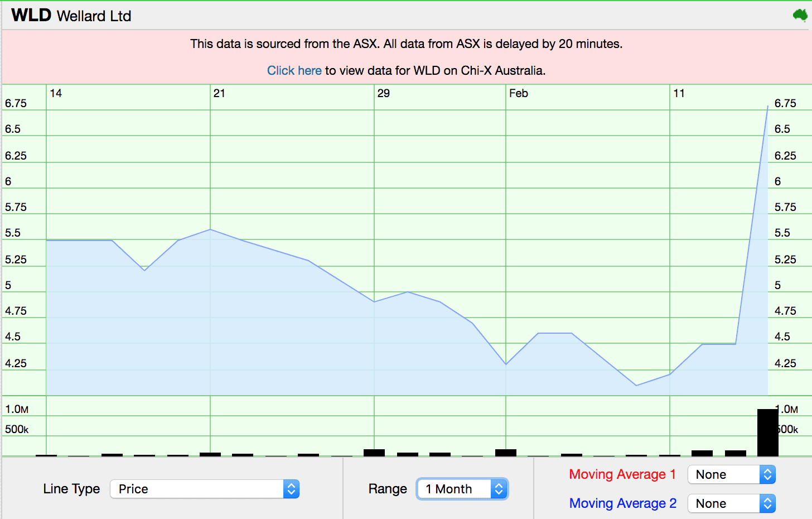Open the Line Type dropdown showing Price
The height and width of the screenshot is (519, 812).
205,489
